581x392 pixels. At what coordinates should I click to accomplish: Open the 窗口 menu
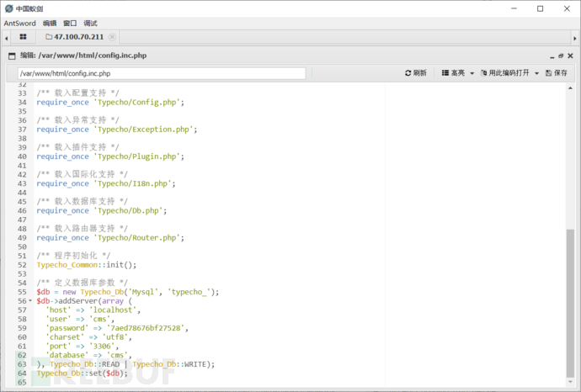click(70, 24)
